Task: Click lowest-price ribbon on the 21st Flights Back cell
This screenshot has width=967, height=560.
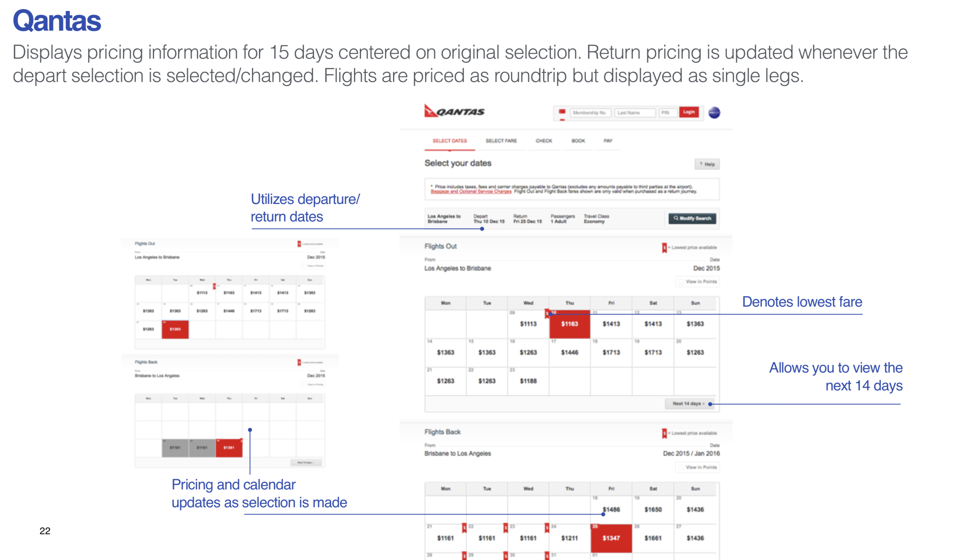Action: pyautogui.click(x=464, y=528)
